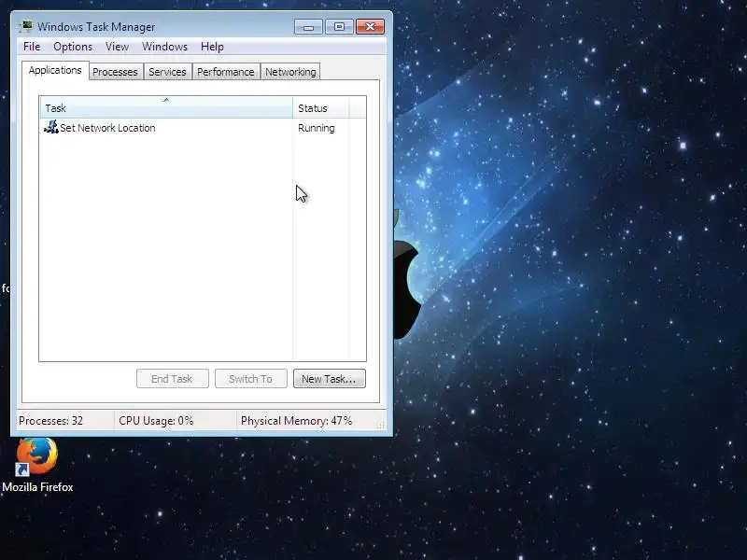Open the Windows menu
The image size is (747, 560).
pyautogui.click(x=165, y=47)
